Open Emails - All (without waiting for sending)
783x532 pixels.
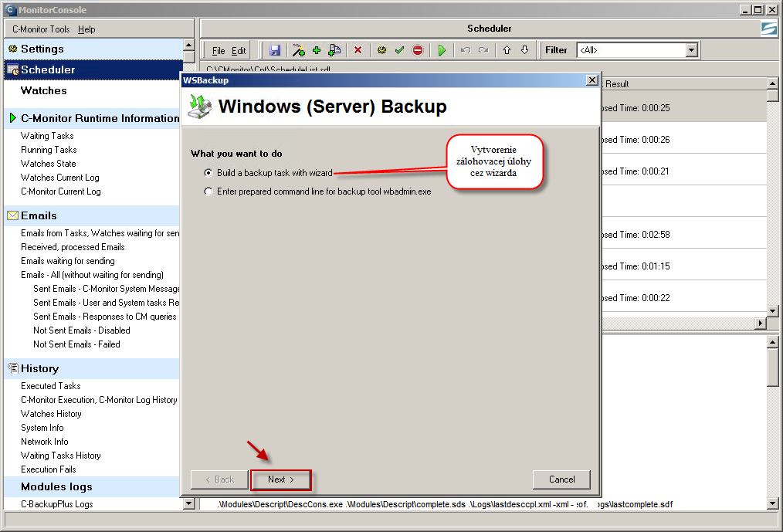click(x=92, y=275)
